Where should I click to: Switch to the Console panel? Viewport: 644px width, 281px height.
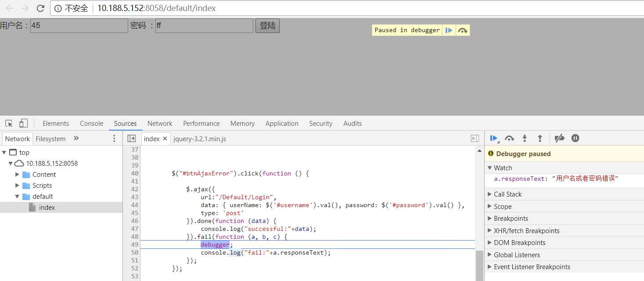point(92,124)
